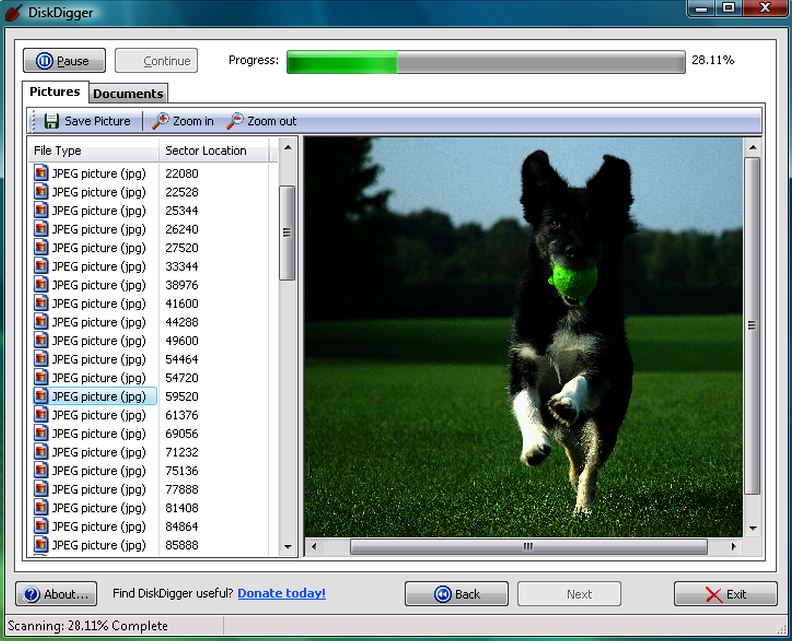Click sector value 49600

coord(182,341)
